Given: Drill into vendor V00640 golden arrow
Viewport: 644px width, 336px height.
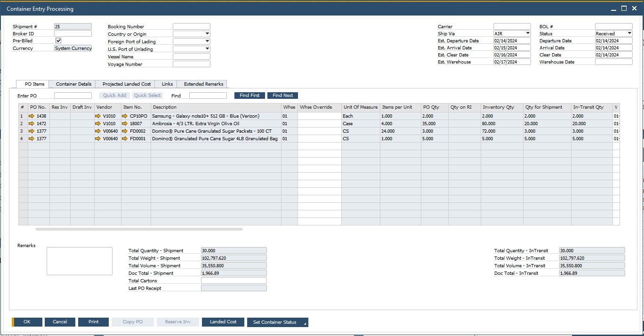Looking at the screenshot, I should coord(98,131).
